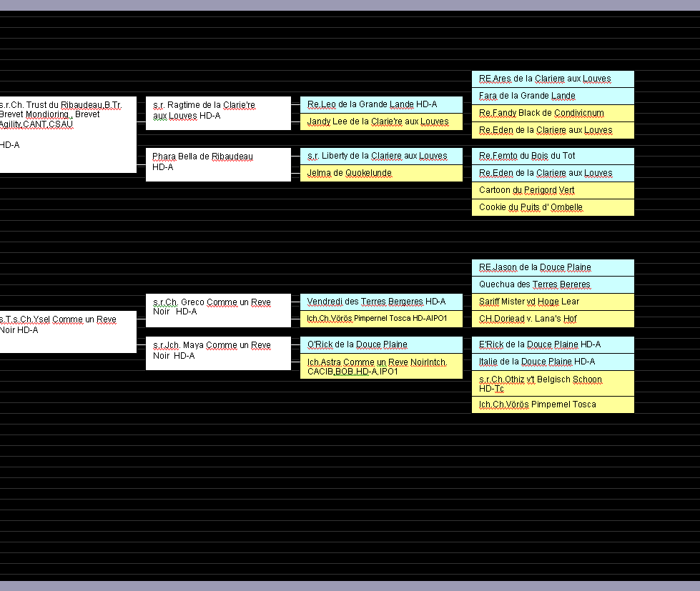Click Sariff Mister vd Hoge Lear
700x591 pixels.
(553, 302)
